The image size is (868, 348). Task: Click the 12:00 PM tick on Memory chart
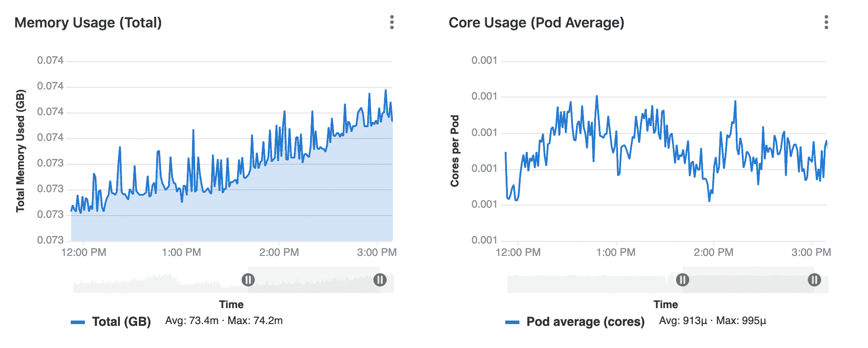point(84,252)
